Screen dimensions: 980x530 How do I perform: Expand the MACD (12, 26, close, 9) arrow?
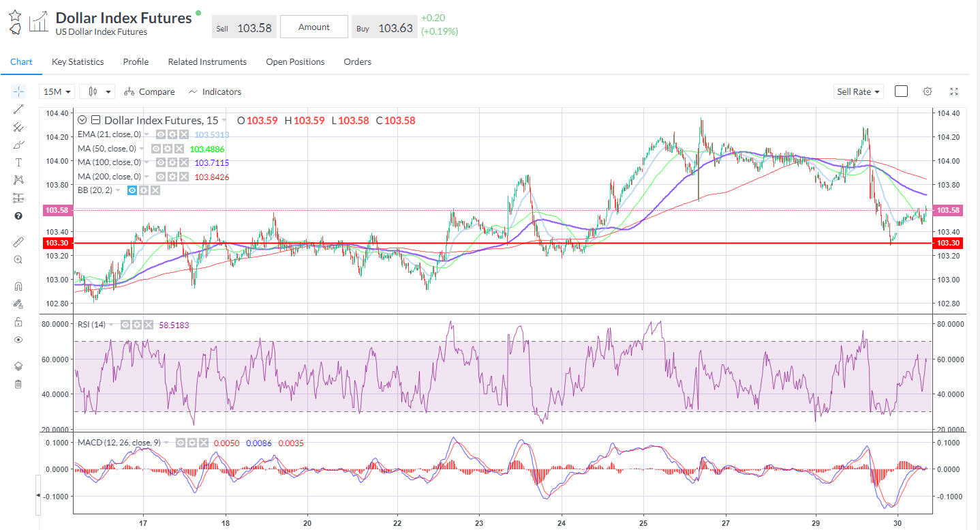(x=168, y=443)
